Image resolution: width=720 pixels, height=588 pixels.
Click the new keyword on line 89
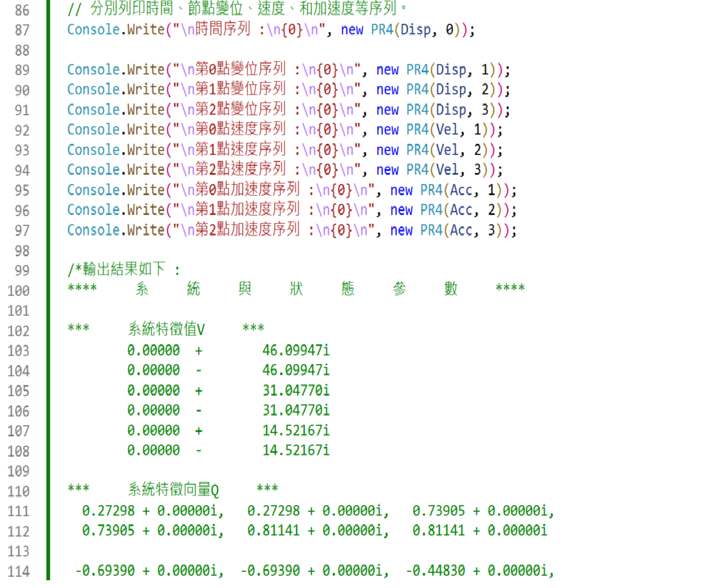pos(387,69)
